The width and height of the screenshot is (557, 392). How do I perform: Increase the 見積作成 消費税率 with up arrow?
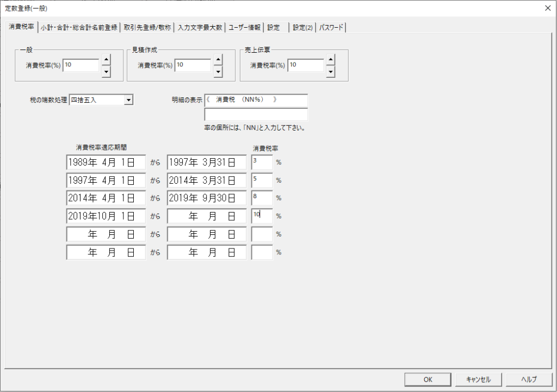click(218, 60)
